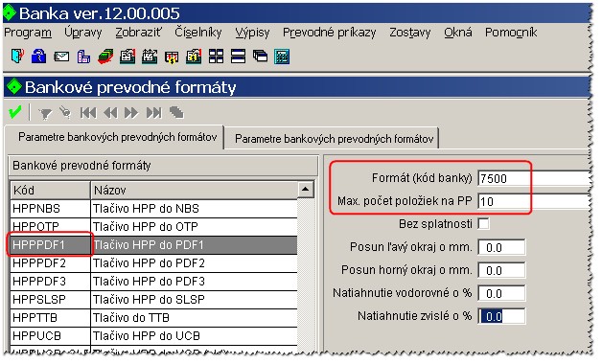Select the HPPPDF2 row code
The image size is (602, 364).
pos(50,263)
